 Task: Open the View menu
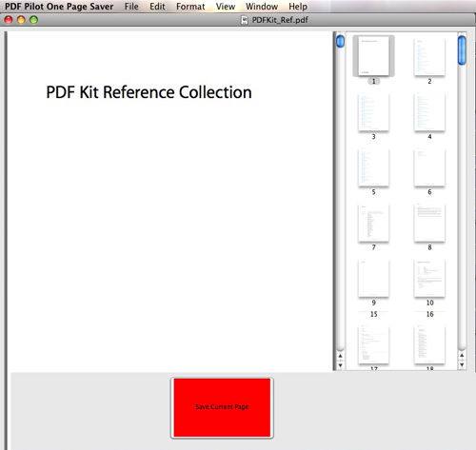pos(226,7)
